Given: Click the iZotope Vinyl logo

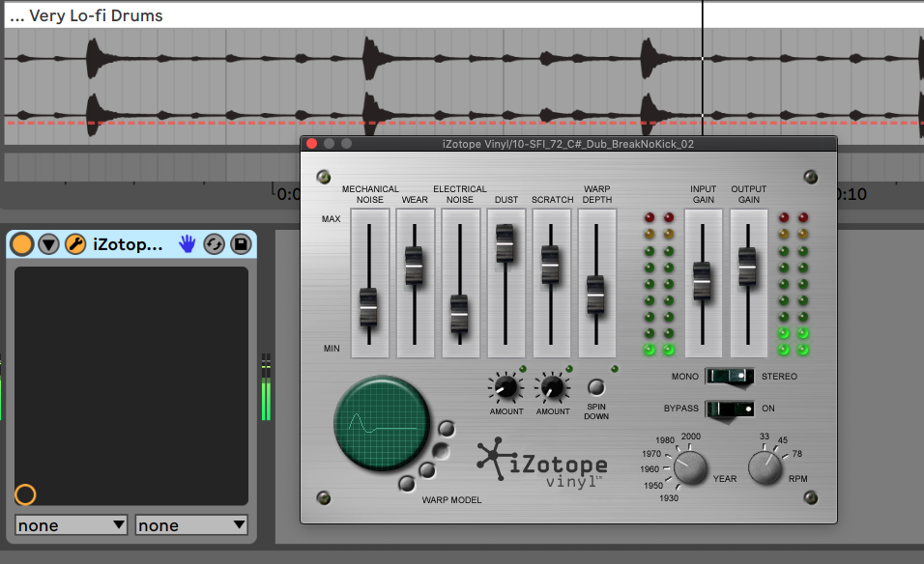Looking at the screenshot, I should pyautogui.click(x=542, y=464).
